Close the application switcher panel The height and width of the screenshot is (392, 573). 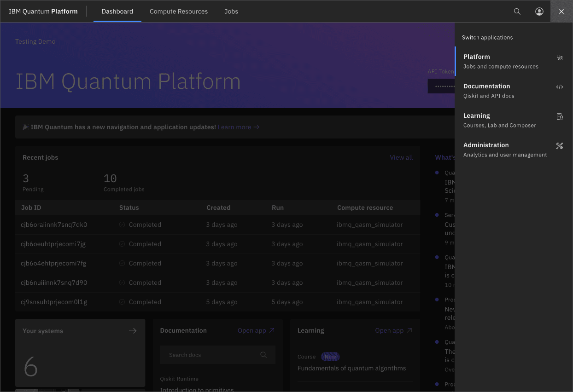pos(561,12)
